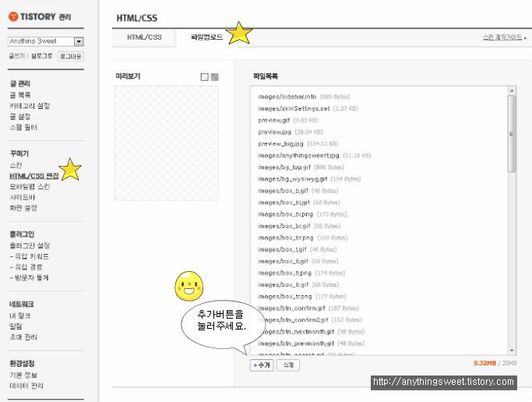Open 데이터 관리 menu item
Image resolution: width=532 pixels, height=402 pixels.
tap(26, 386)
